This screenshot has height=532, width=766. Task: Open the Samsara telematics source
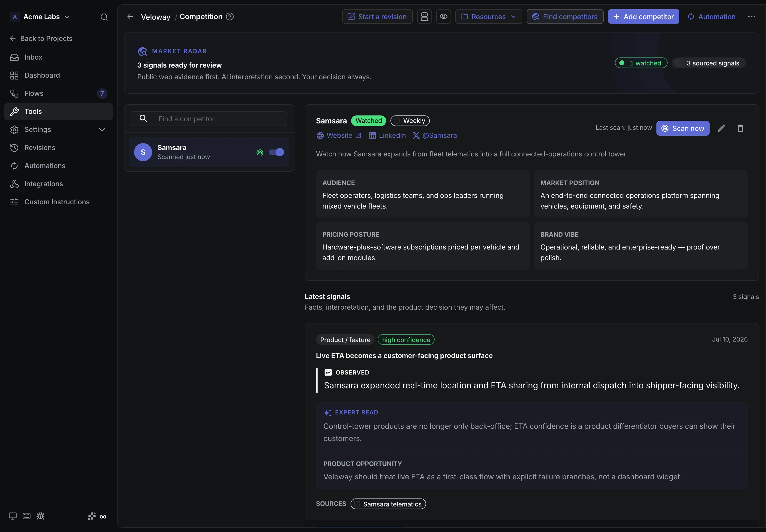(388, 504)
